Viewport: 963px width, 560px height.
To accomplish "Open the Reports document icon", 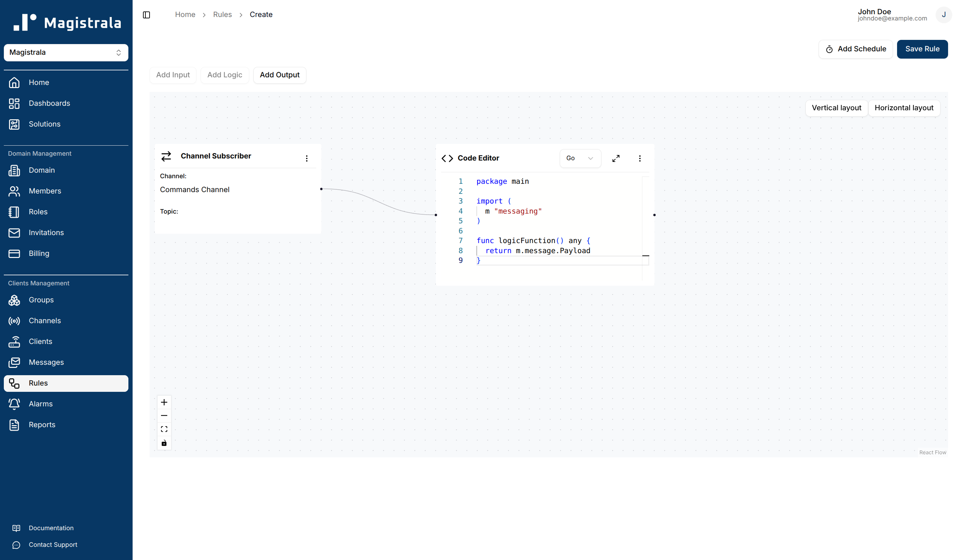I will [14, 425].
